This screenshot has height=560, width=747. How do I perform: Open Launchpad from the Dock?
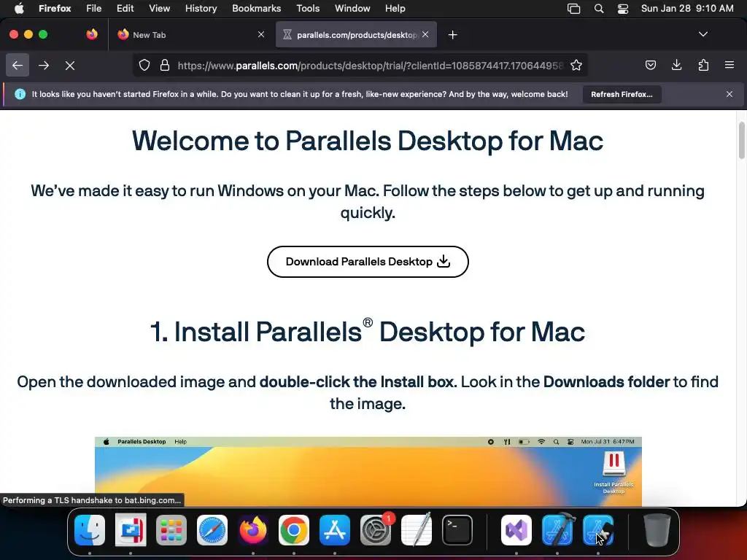tap(171, 530)
